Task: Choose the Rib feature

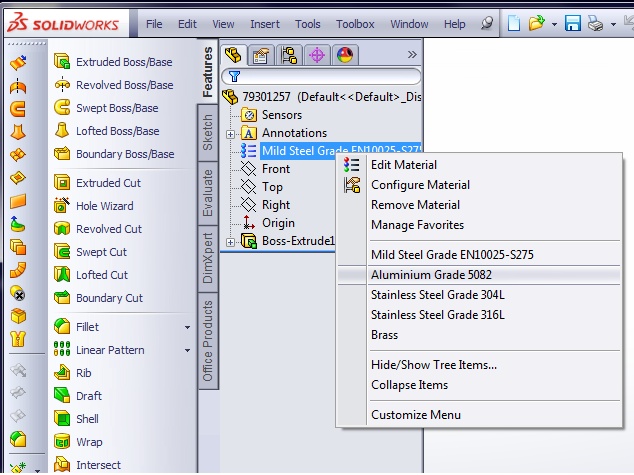Action: (x=73, y=373)
